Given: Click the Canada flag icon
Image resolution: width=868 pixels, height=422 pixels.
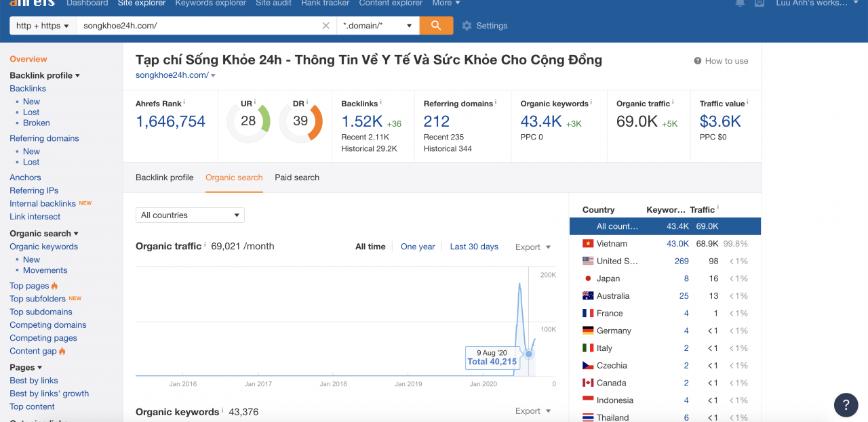Looking at the screenshot, I should 588,383.
